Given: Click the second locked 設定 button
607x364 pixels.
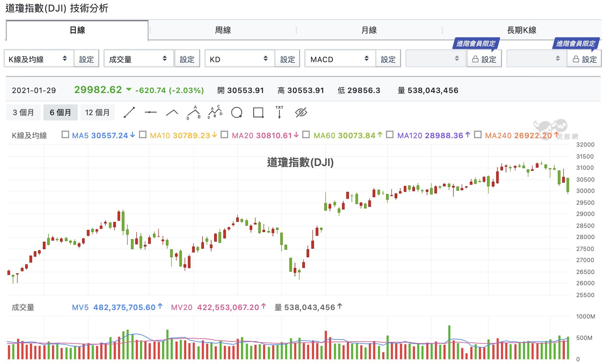Looking at the screenshot, I should coord(584,59).
